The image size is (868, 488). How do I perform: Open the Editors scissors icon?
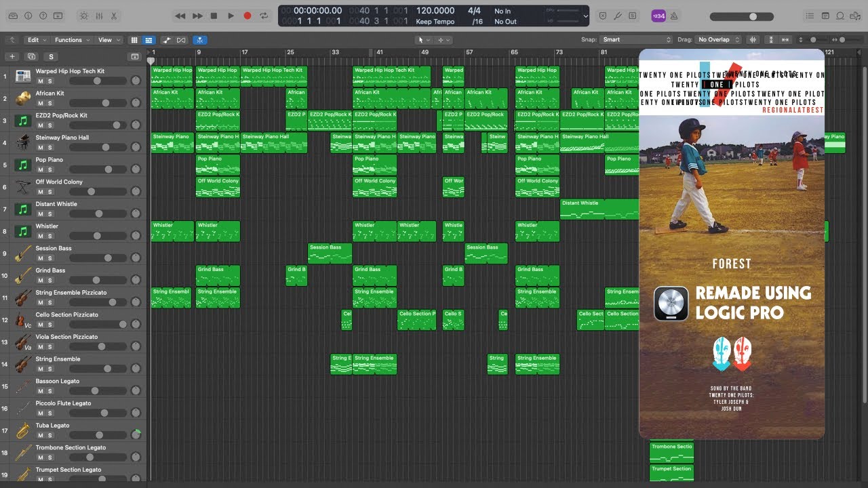point(113,15)
